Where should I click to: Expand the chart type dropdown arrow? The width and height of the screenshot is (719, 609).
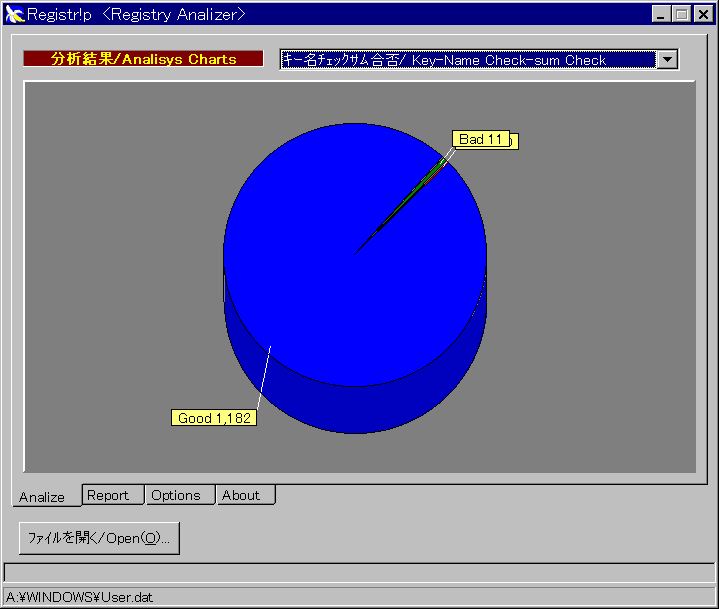(667, 60)
